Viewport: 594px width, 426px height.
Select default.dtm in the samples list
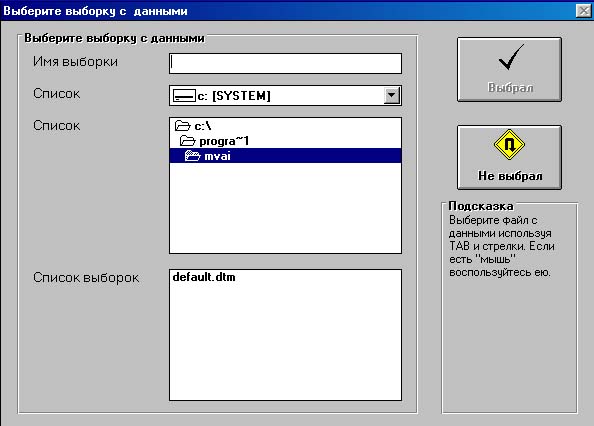pyautogui.click(x=204, y=277)
